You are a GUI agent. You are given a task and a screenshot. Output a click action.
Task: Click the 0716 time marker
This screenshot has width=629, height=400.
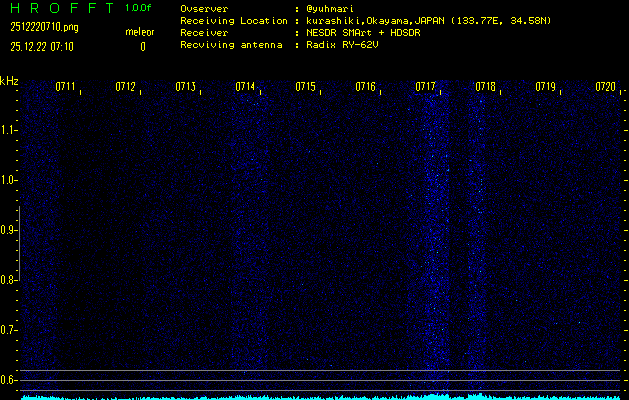point(365,87)
